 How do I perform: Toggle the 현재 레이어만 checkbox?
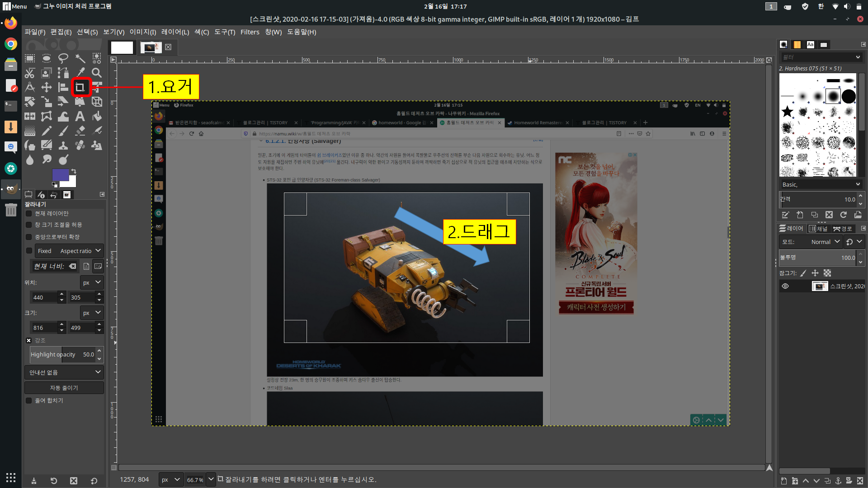tap(29, 213)
